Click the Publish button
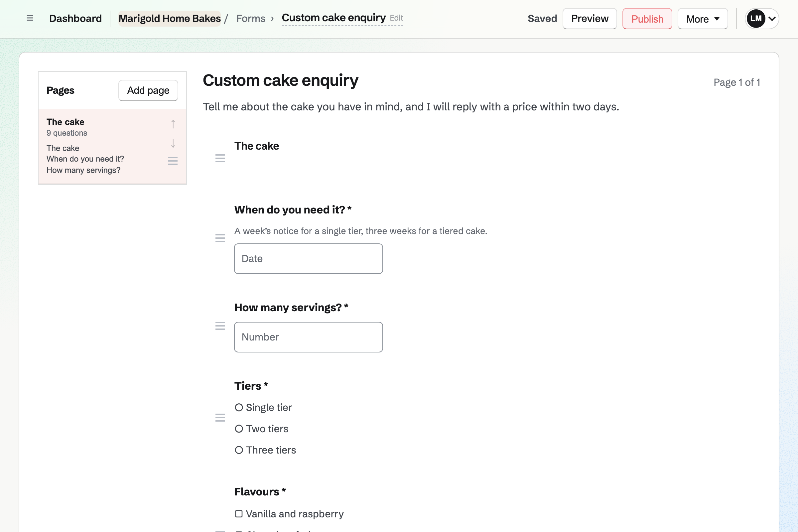The height and width of the screenshot is (532, 798). (647, 19)
